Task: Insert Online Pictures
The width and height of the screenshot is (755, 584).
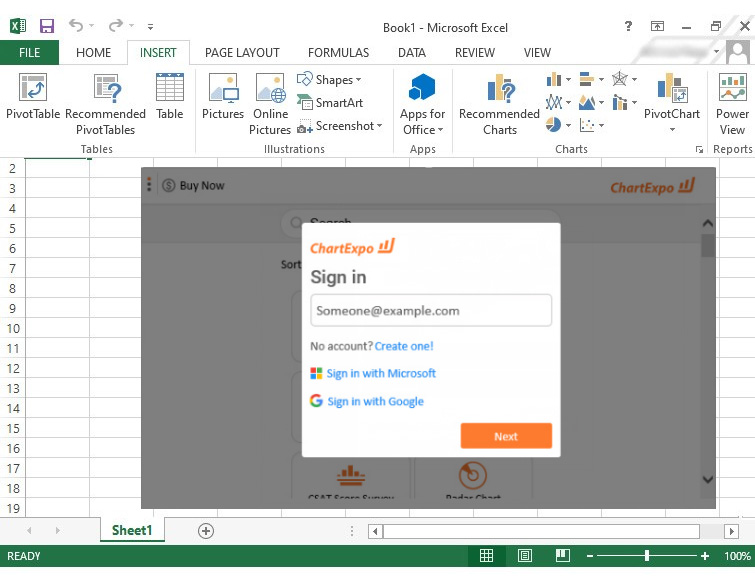Action: [270, 104]
